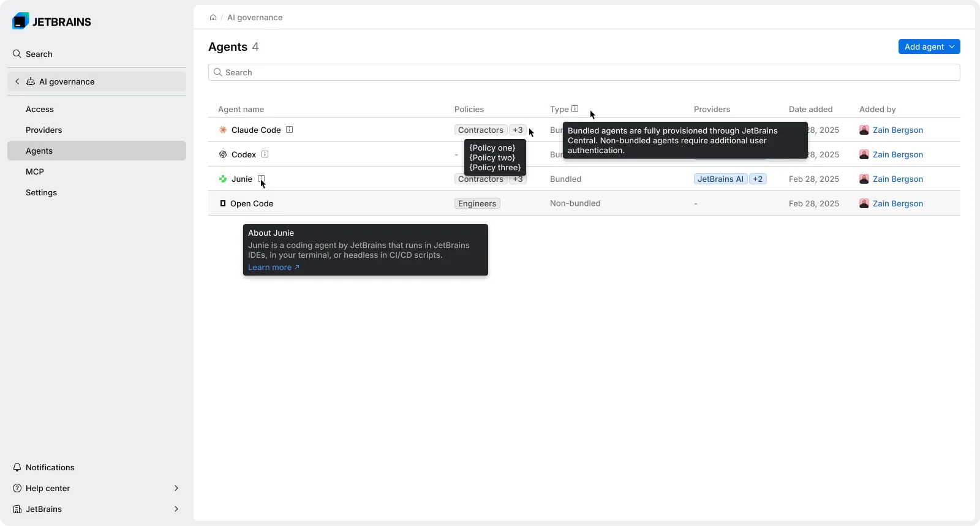The width and height of the screenshot is (980, 526).
Task: Click the Help center question icon
Action: click(x=17, y=488)
